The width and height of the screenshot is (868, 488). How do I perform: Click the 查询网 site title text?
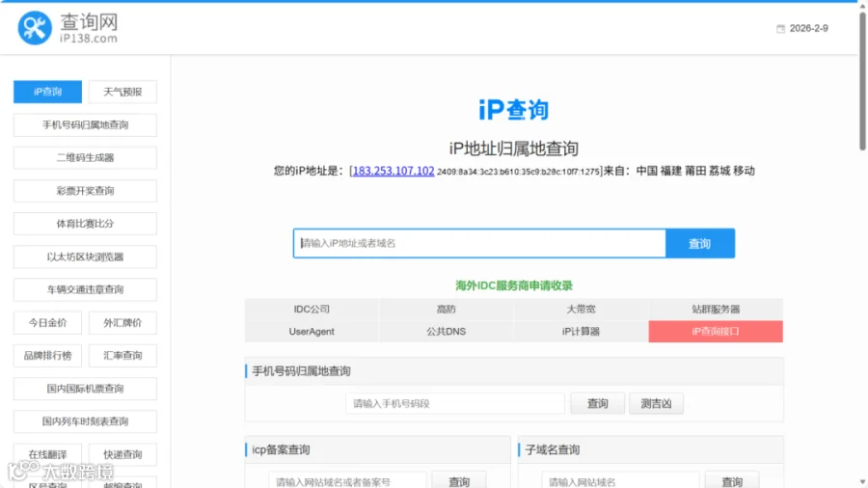(89, 22)
